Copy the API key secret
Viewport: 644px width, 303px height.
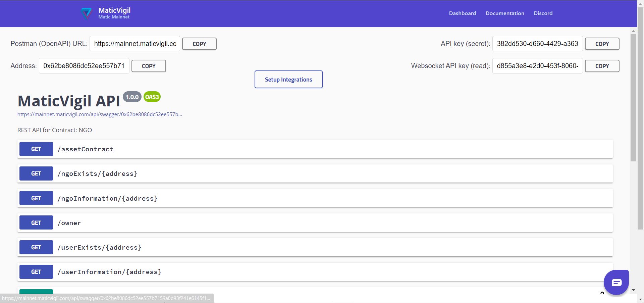click(x=602, y=44)
